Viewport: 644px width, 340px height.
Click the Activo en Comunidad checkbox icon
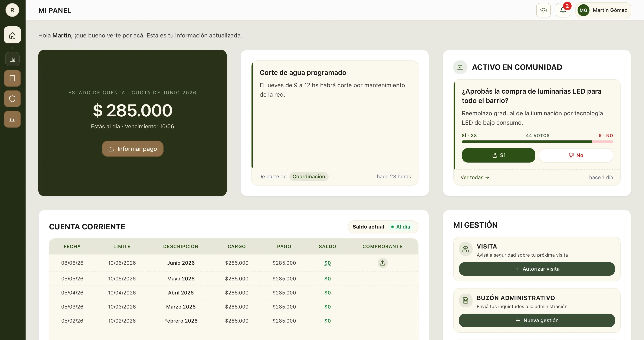[x=460, y=67]
